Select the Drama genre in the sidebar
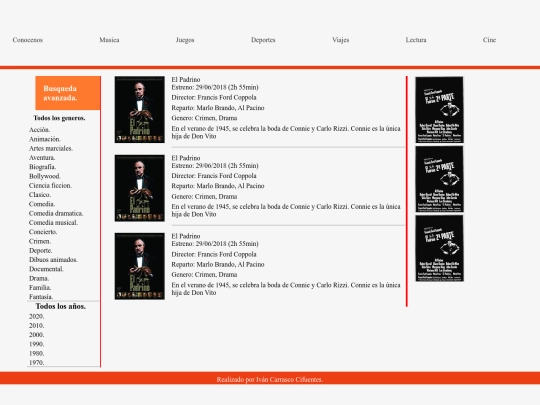The height and width of the screenshot is (405, 540). pos(39,279)
